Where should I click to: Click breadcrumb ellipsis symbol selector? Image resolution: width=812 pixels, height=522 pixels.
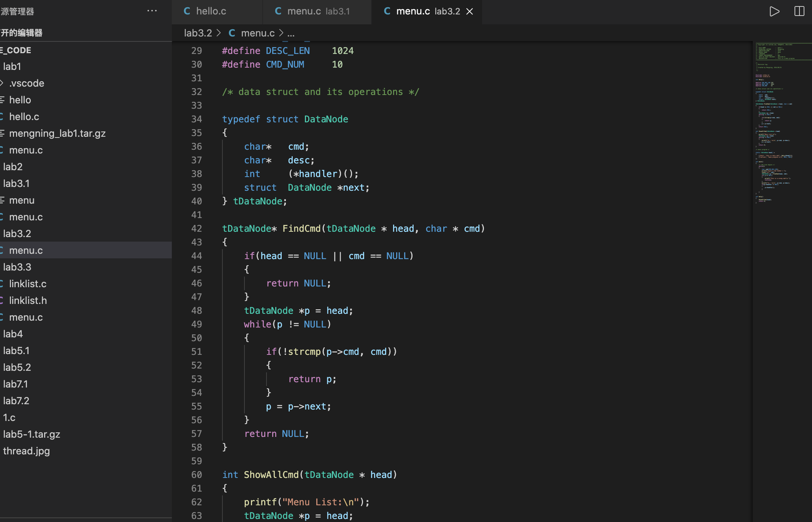coord(291,33)
